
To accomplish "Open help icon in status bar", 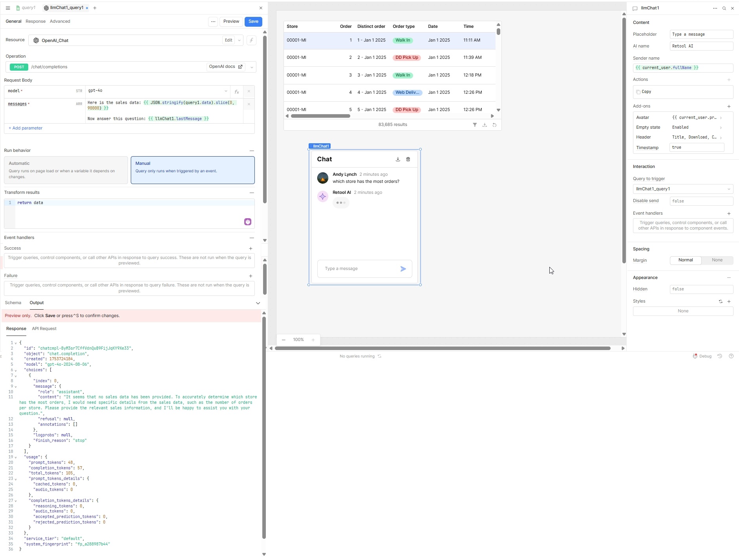I will click(x=731, y=356).
